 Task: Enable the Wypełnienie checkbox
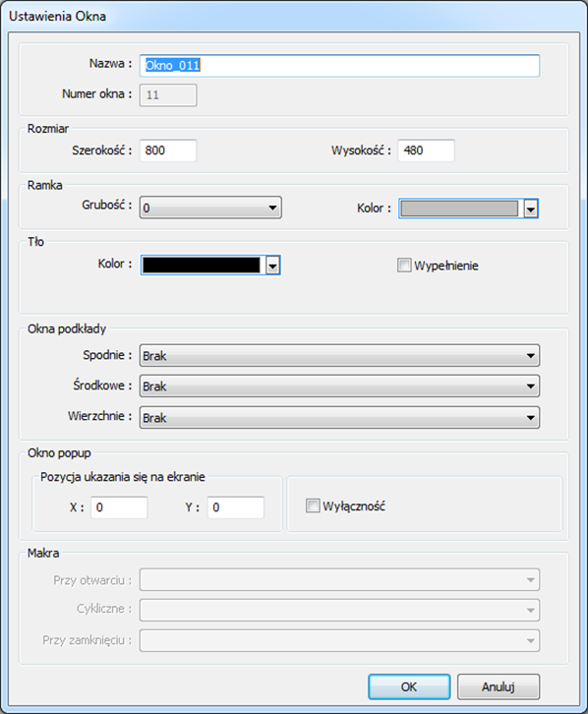click(404, 265)
